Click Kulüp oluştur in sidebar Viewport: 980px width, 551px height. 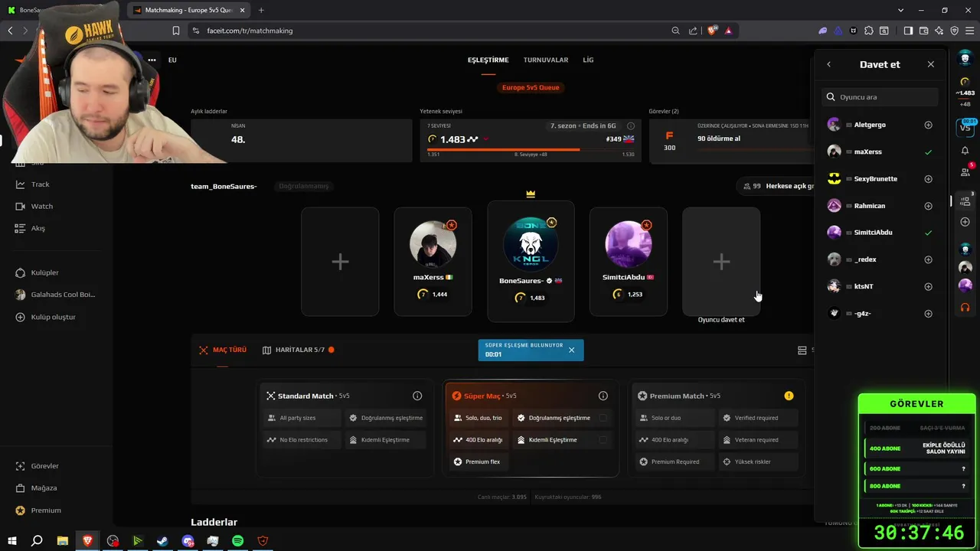click(52, 317)
